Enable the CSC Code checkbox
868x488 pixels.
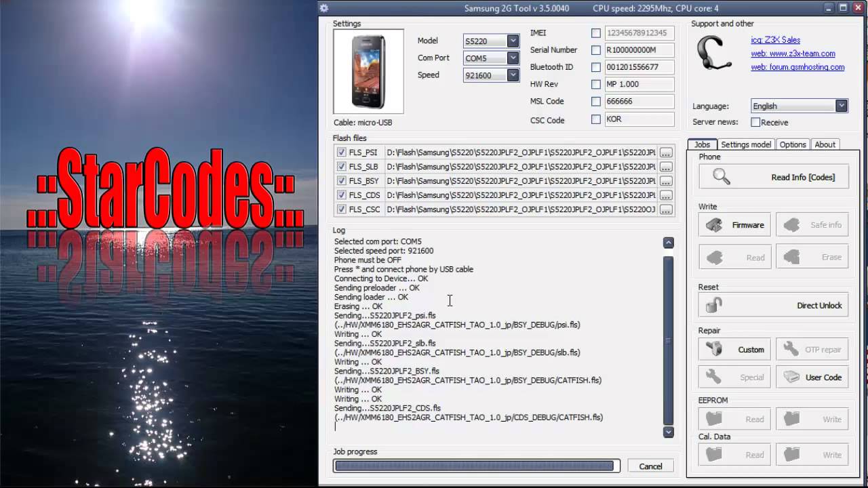(x=596, y=119)
